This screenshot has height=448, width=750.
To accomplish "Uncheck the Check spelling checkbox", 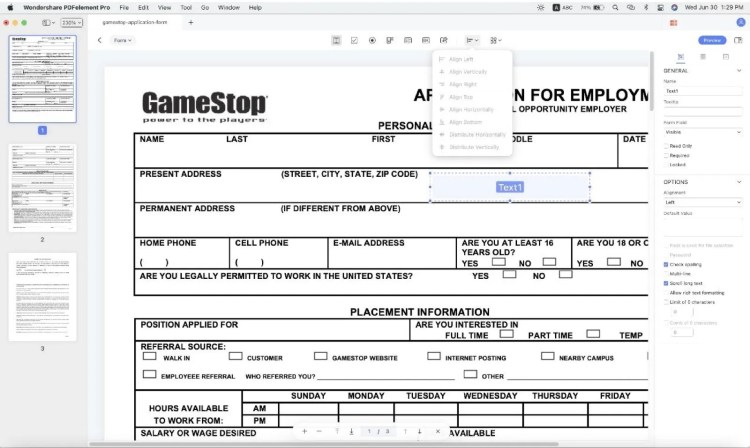I will [666, 264].
